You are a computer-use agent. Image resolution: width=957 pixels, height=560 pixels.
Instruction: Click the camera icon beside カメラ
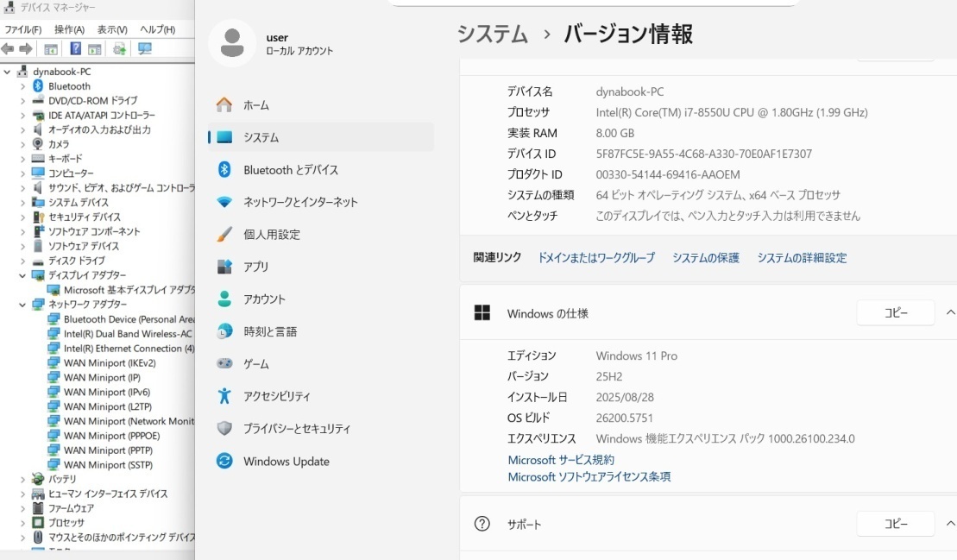click(x=38, y=144)
